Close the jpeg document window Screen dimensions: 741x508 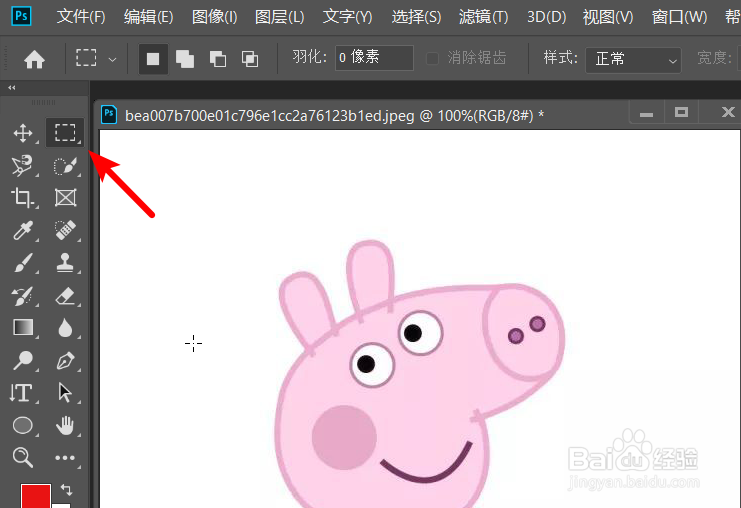tap(728, 112)
